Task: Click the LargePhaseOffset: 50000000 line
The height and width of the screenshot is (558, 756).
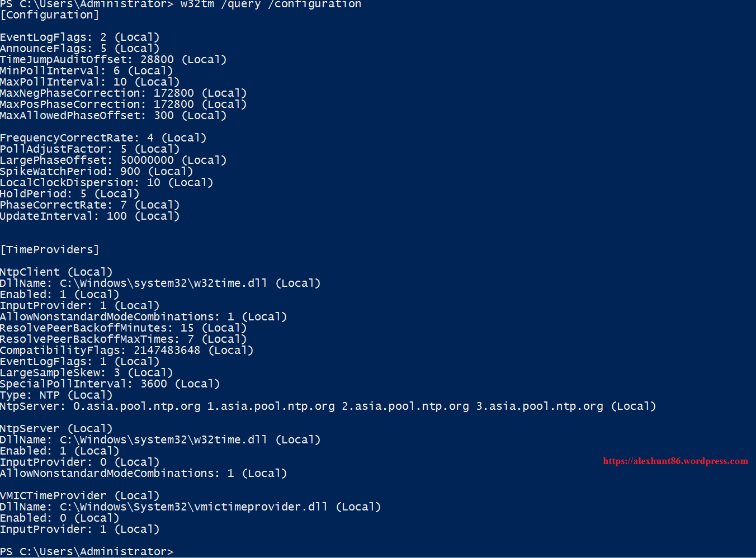Action: point(113,160)
